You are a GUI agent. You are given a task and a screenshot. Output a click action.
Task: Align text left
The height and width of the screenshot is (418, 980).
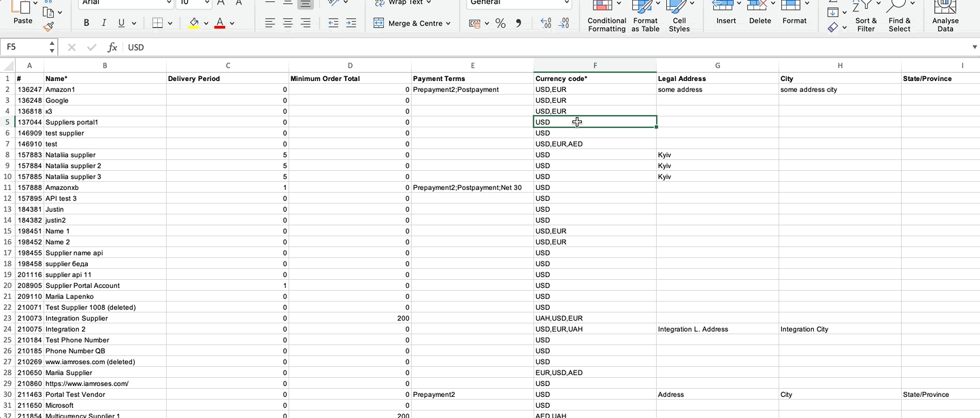pos(270,23)
